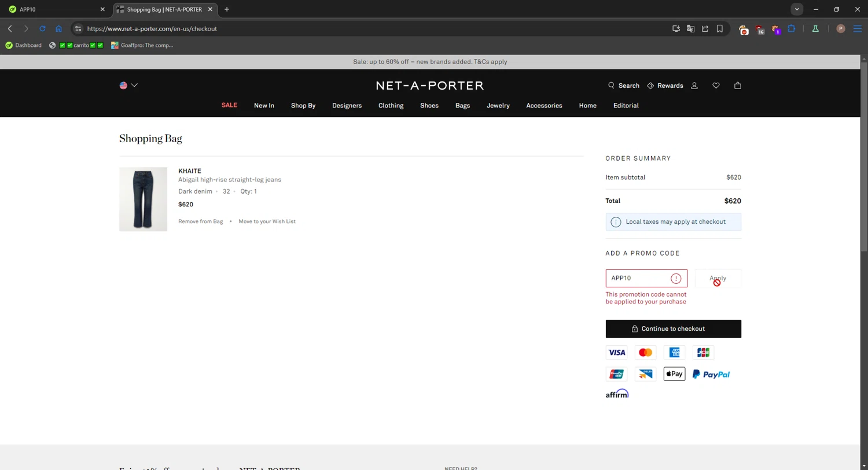
Task: Click the Visa payment logo
Action: 616,353
